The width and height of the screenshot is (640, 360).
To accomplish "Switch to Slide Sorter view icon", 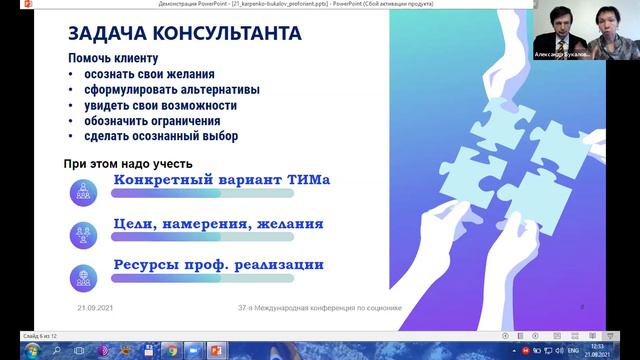I will (575, 336).
